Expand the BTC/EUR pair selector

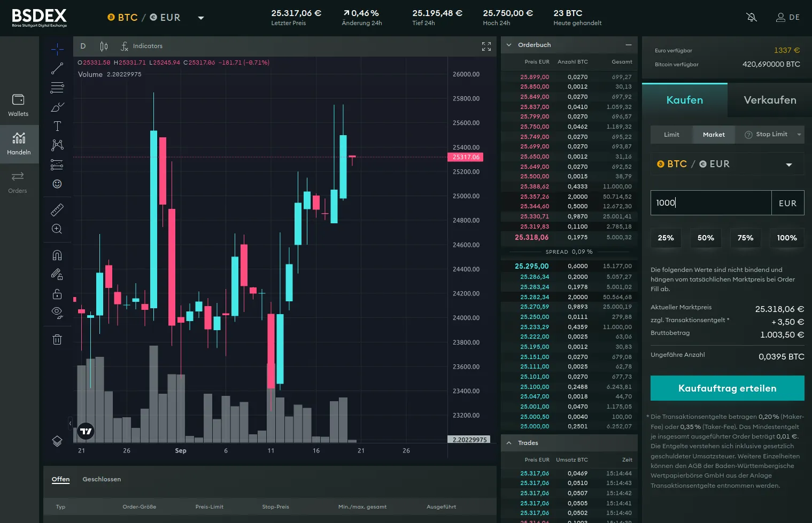(x=200, y=18)
